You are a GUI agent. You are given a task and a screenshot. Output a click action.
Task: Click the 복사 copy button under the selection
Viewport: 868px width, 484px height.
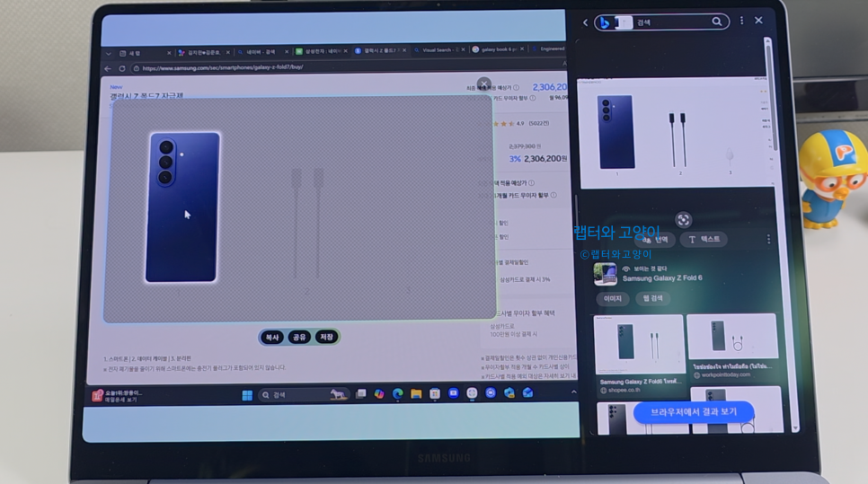[x=271, y=338]
